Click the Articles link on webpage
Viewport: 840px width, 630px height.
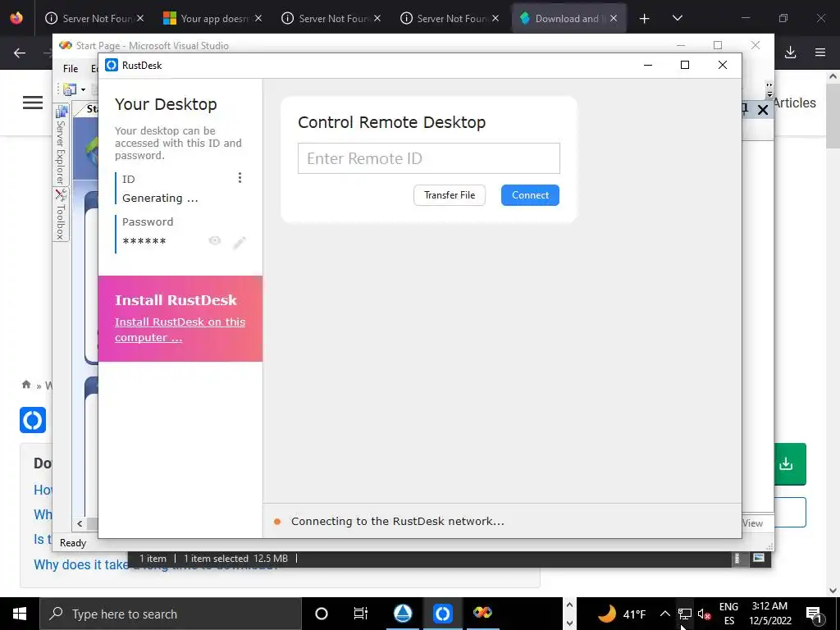coord(794,103)
